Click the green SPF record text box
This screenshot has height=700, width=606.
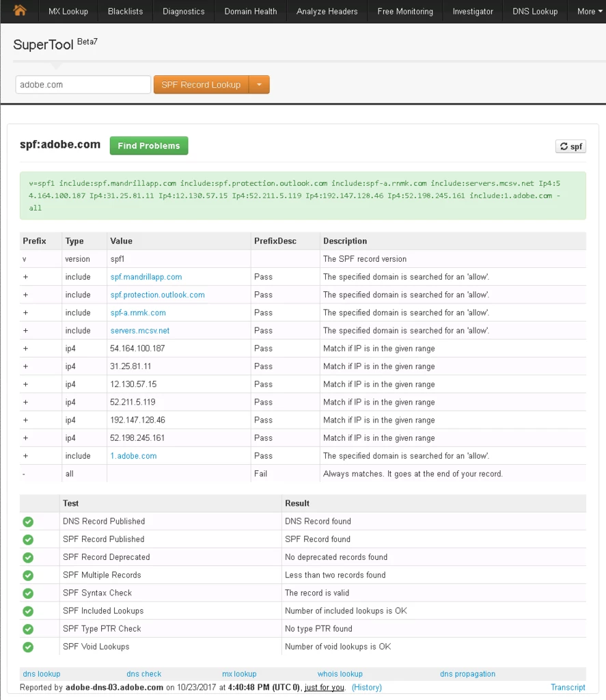(303, 196)
